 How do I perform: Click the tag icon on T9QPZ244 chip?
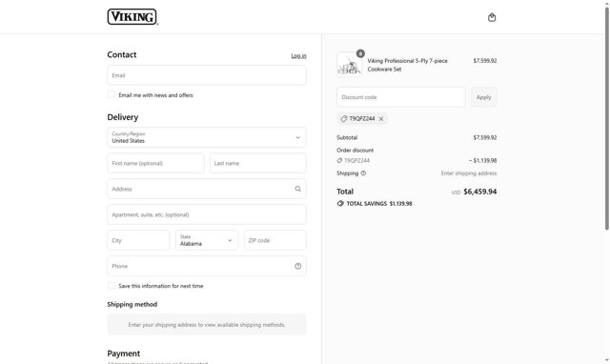343,119
